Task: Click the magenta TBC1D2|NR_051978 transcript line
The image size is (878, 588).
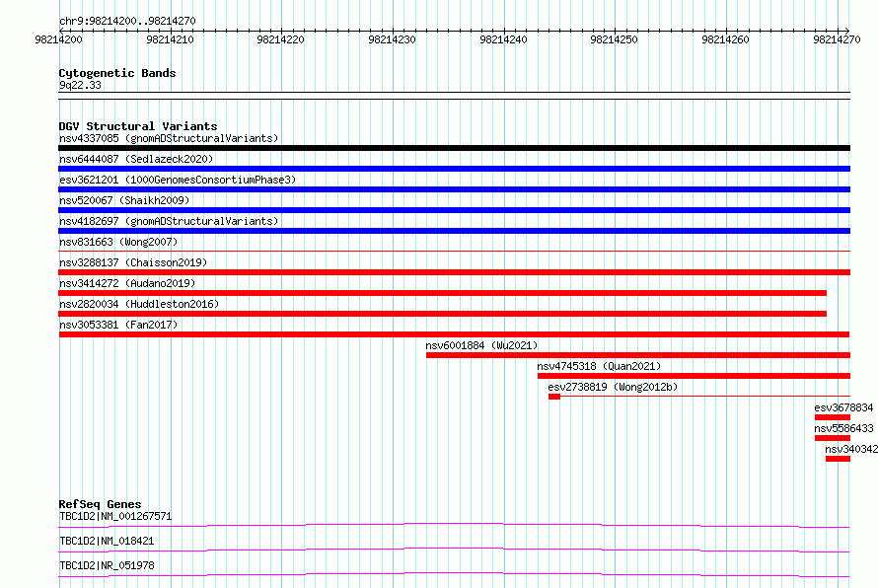Action: coord(454,574)
